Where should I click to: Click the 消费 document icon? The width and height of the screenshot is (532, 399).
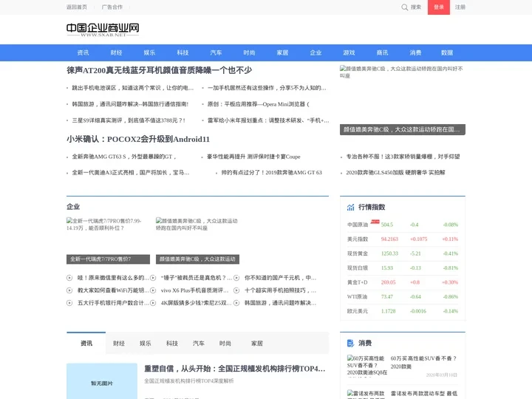350,344
